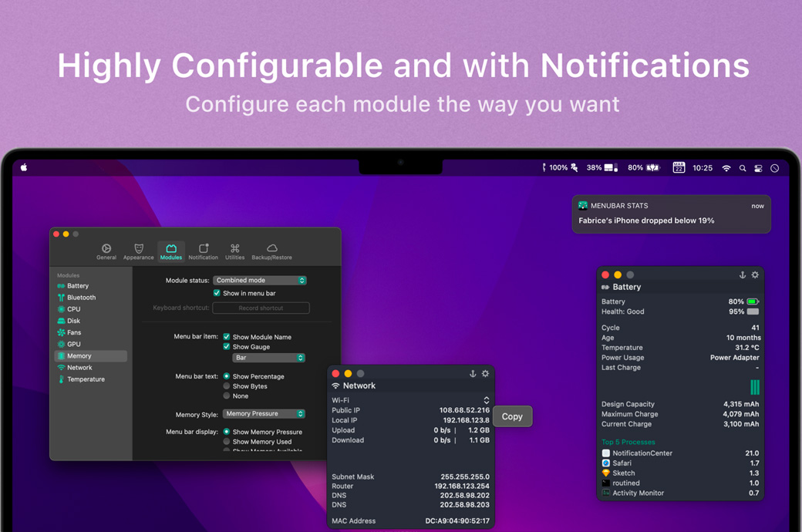Screen dimensions: 802x532
Task: Click the Wi-Fi menu bar icon
Action: (x=726, y=168)
